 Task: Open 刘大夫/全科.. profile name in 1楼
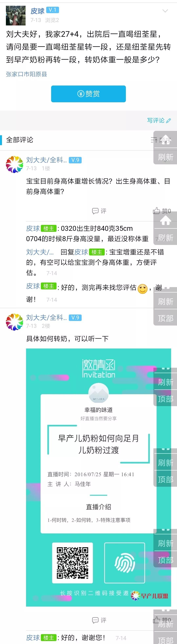pos(46,160)
